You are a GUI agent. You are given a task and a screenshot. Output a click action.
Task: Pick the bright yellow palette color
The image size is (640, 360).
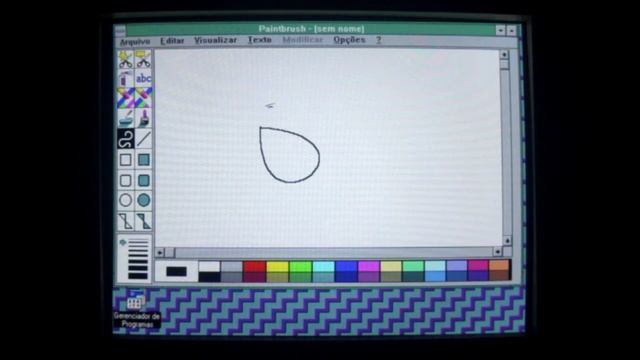[277, 267]
